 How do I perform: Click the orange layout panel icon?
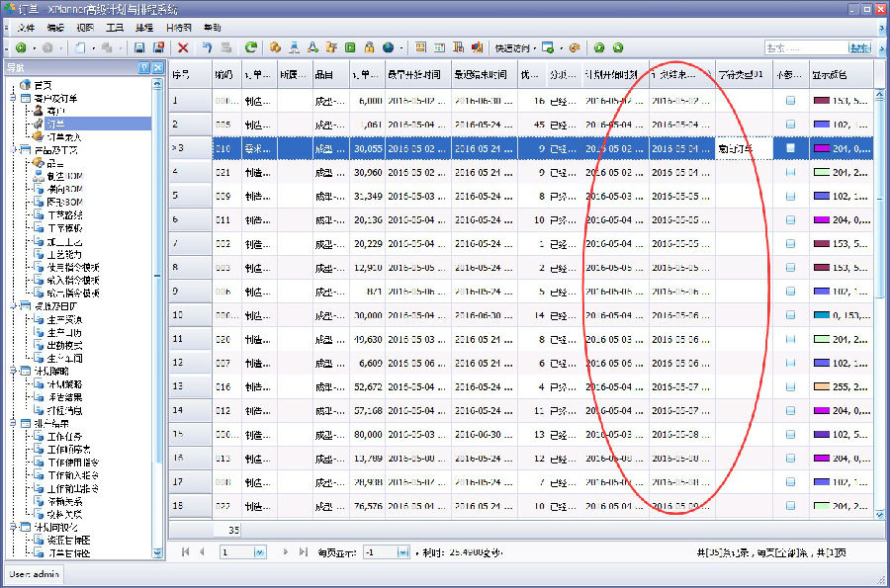pyautogui.click(x=420, y=48)
